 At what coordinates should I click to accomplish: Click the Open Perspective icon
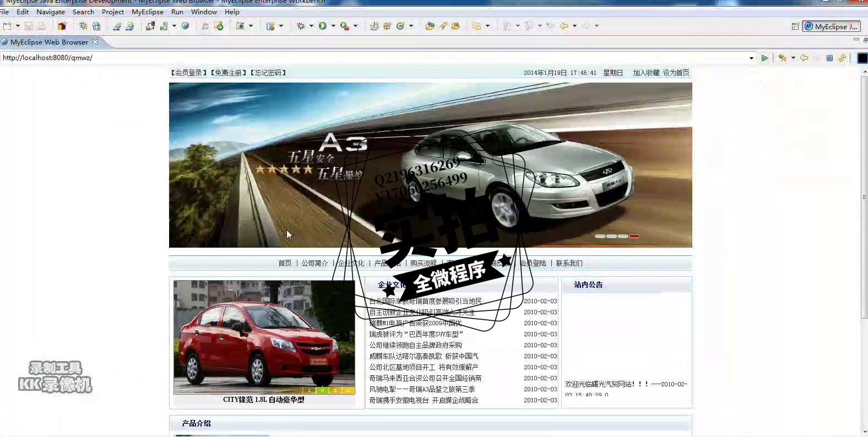click(795, 26)
